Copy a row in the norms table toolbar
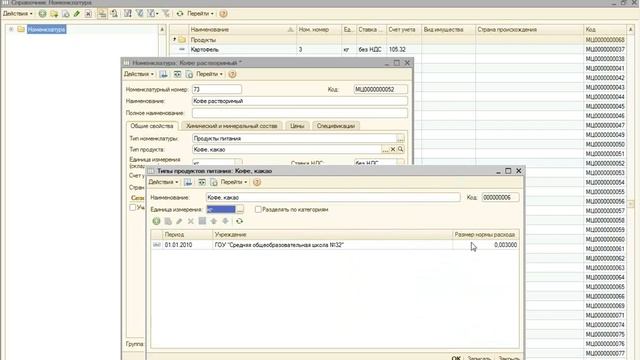The width and height of the screenshot is (640, 360). [x=168, y=221]
